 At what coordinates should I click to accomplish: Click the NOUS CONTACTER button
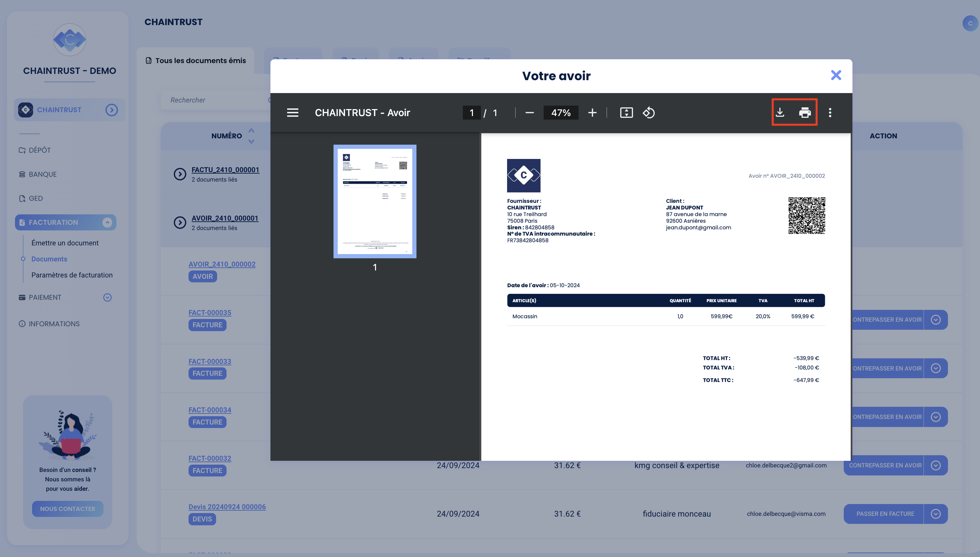pos(68,509)
